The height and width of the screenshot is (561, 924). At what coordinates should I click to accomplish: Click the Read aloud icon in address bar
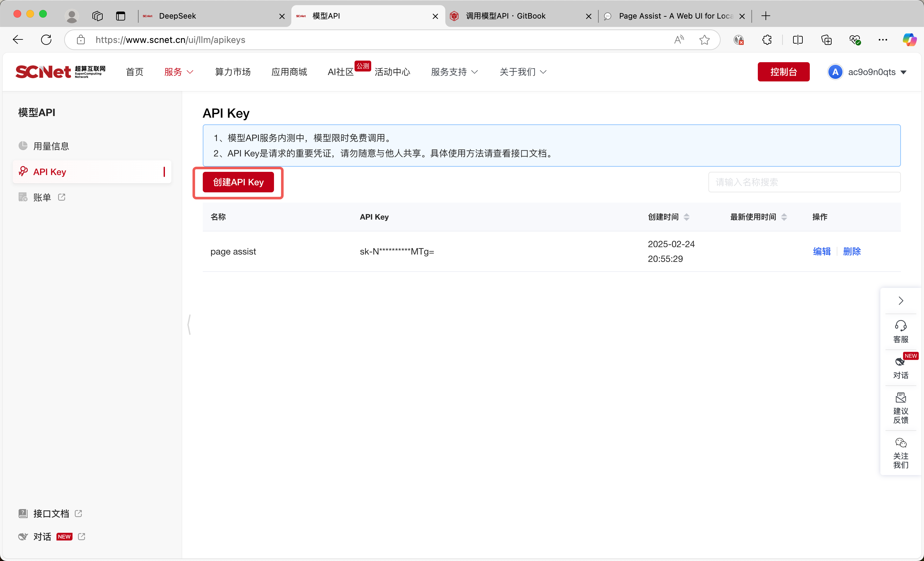pos(679,40)
